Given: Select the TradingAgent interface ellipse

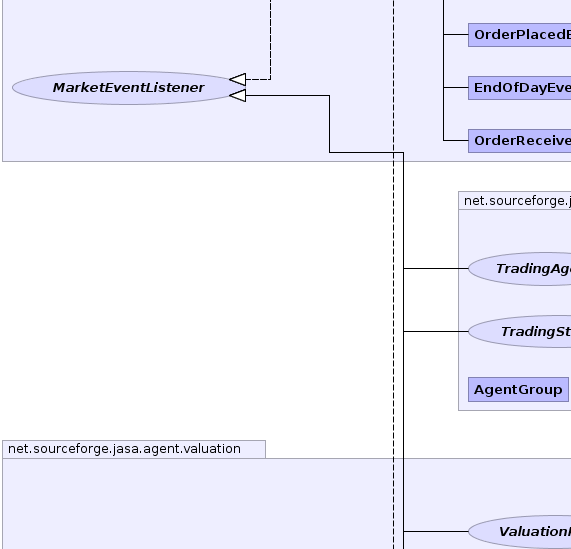Looking at the screenshot, I should tap(520, 269).
